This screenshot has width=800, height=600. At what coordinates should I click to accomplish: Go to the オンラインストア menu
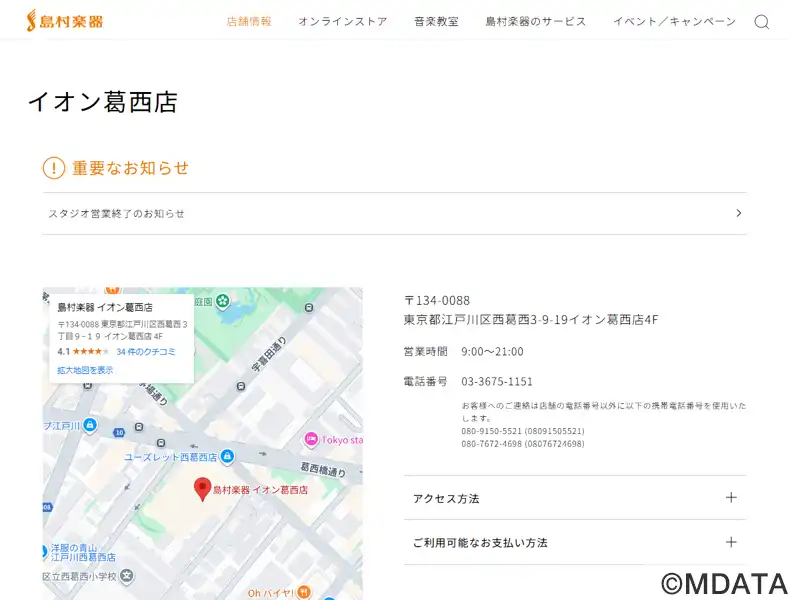[x=342, y=22]
